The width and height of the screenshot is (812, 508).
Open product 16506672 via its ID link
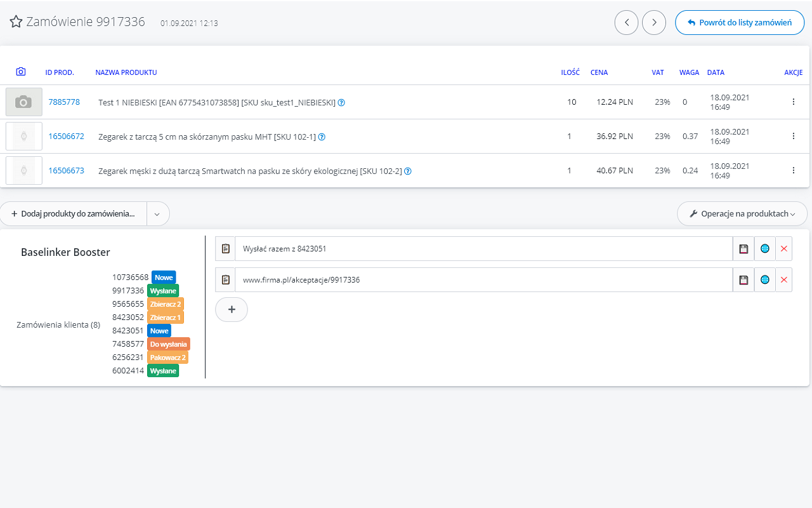click(x=66, y=136)
